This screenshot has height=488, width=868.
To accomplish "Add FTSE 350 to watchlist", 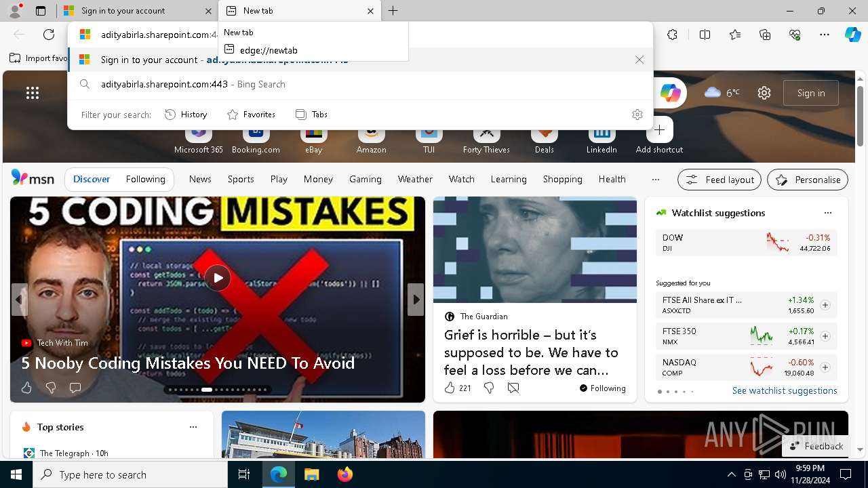I will point(825,336).
